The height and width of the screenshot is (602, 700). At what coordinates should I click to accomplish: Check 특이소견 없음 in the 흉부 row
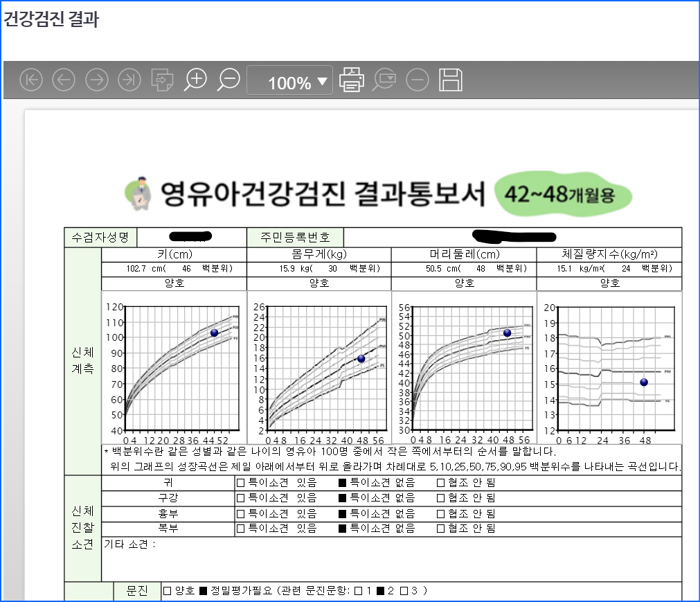click(343, 513)
